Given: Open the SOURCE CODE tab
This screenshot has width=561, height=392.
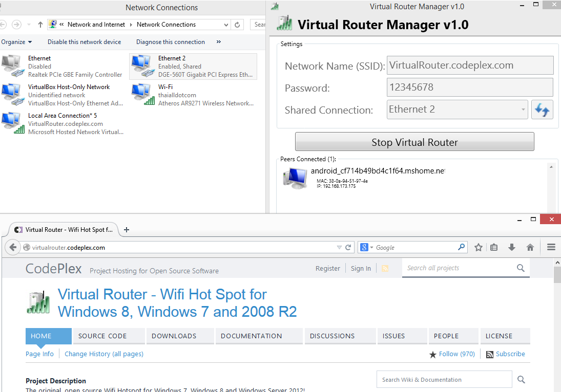Looking at the screenshot, I should click(102, 336).
